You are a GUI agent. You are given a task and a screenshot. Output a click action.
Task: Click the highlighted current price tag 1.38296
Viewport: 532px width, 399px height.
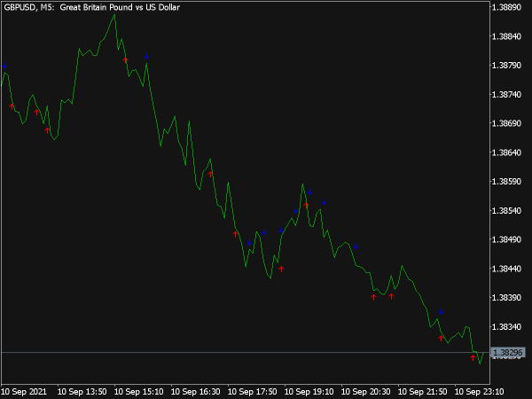(x=508, y=353)
